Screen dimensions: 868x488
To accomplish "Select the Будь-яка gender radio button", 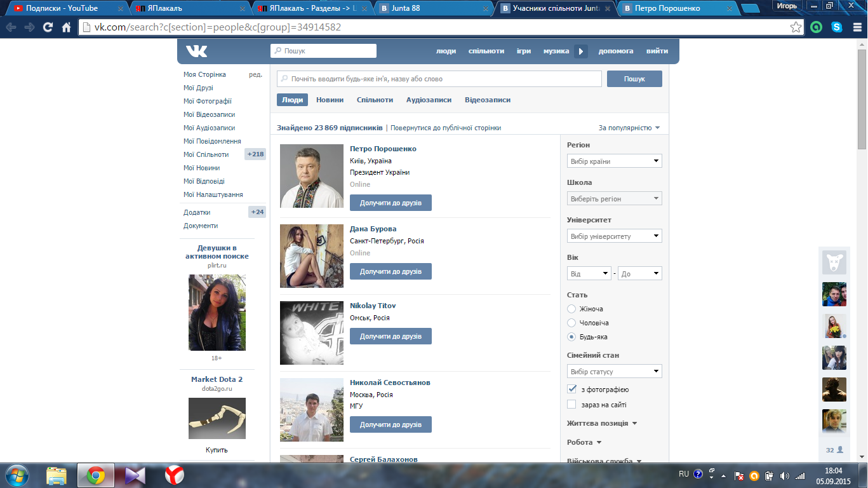I will (571, 337).
